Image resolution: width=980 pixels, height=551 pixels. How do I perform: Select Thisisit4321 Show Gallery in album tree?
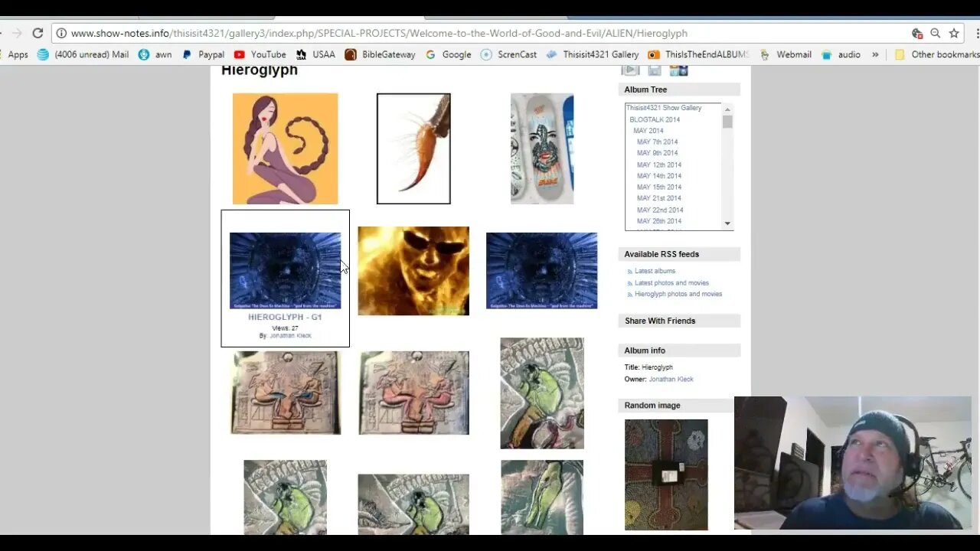pyautogui.click(x=664, y=108)
